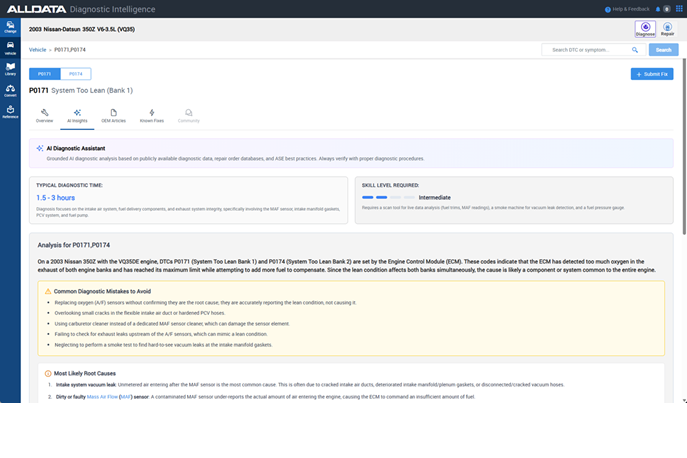Click the Vehicle breadcrumb link
This screenshot has height=458, width=687.
coord(37,50)
